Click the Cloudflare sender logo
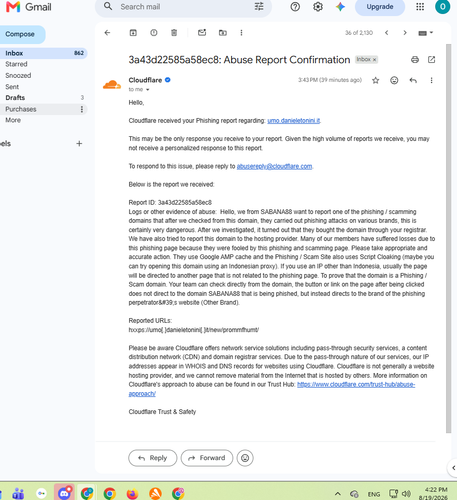Screen dimensions: 457x500 pyautogui.click(x=112, y=85)
